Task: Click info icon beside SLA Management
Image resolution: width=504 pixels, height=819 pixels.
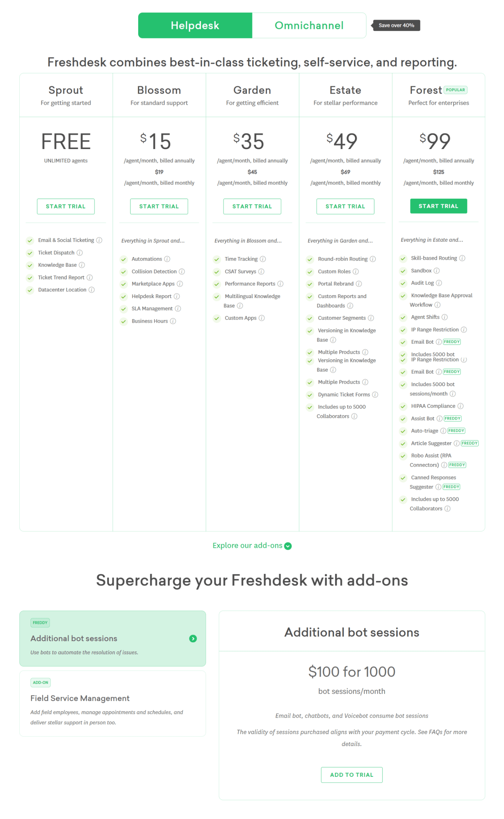Action: pos(178,309)
